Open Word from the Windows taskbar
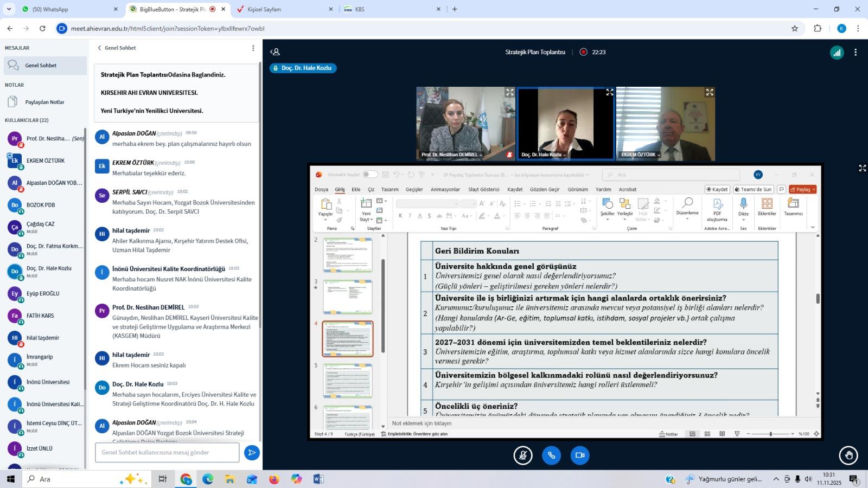The width and height of the screenshot is (868, 488). pyautogui.click(x=318, y=479)
